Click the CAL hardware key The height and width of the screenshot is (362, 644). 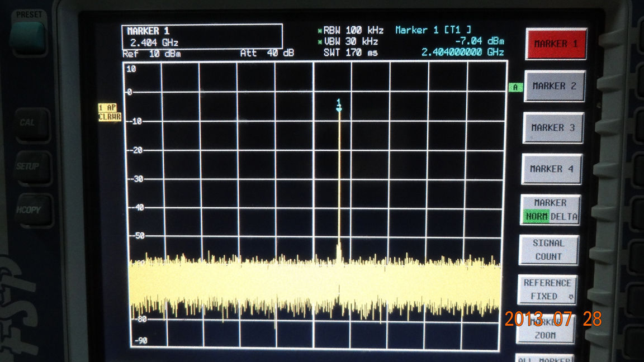(x=32, y=123)
